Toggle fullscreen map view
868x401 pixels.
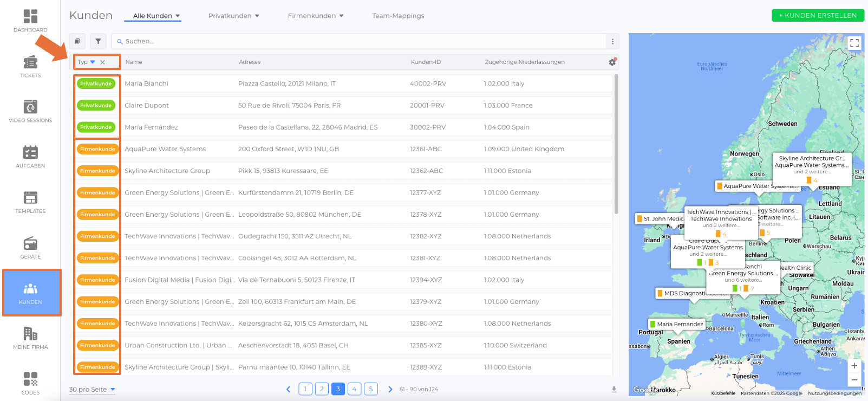(x=854, y=43)
